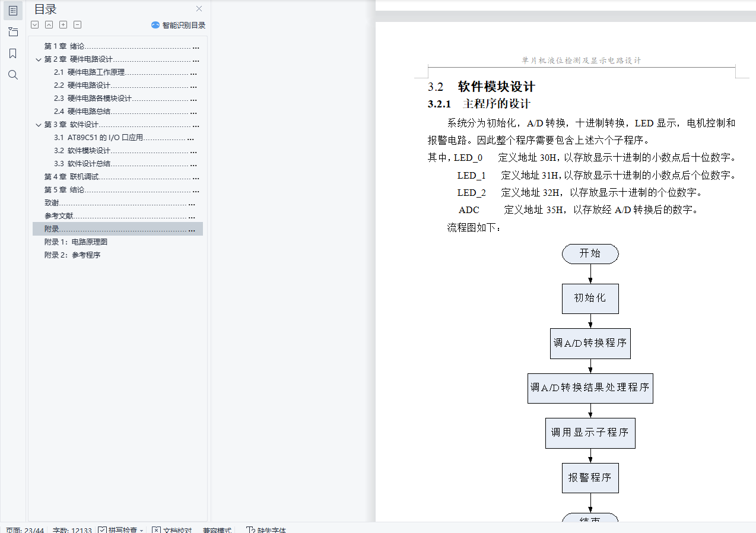Click 智能识别目录 button
Viewport: 756px width, 533px height.
[178, 25]
